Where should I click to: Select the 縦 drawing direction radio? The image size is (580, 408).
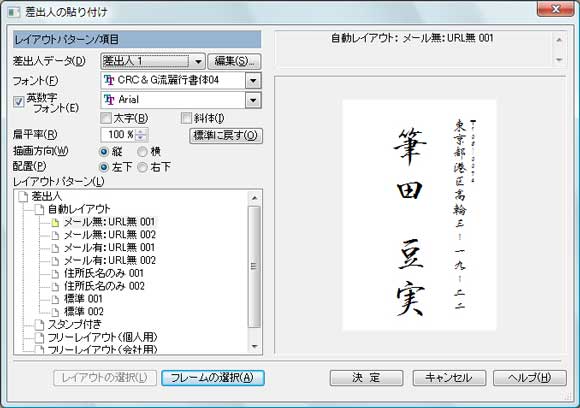104,151
